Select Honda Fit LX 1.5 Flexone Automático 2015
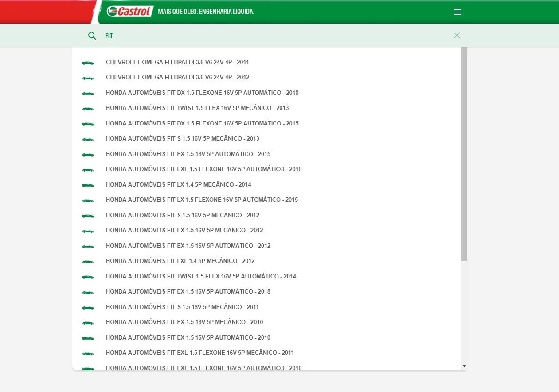This screenshot has width=559, height=392. click(202, 200)
